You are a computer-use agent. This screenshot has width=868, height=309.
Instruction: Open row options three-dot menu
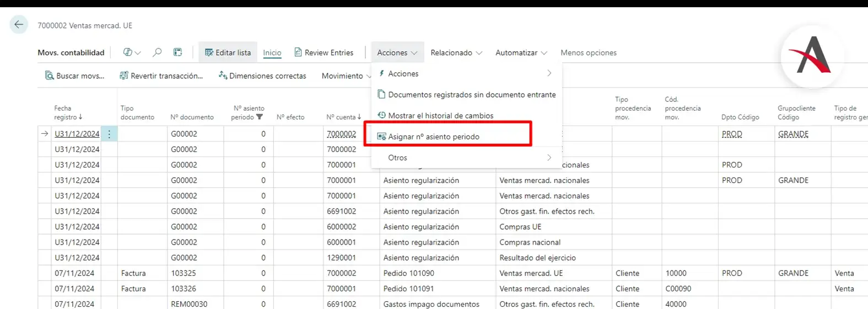(109, 134)
